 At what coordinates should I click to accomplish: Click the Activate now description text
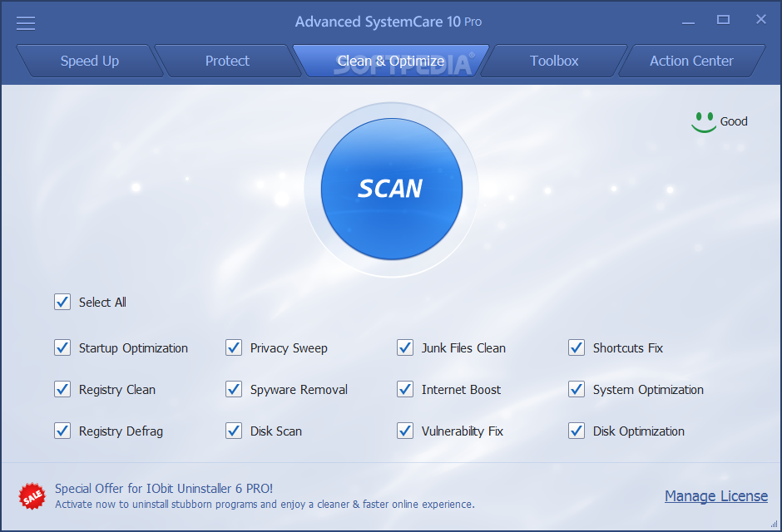click(x=265, y=504)
